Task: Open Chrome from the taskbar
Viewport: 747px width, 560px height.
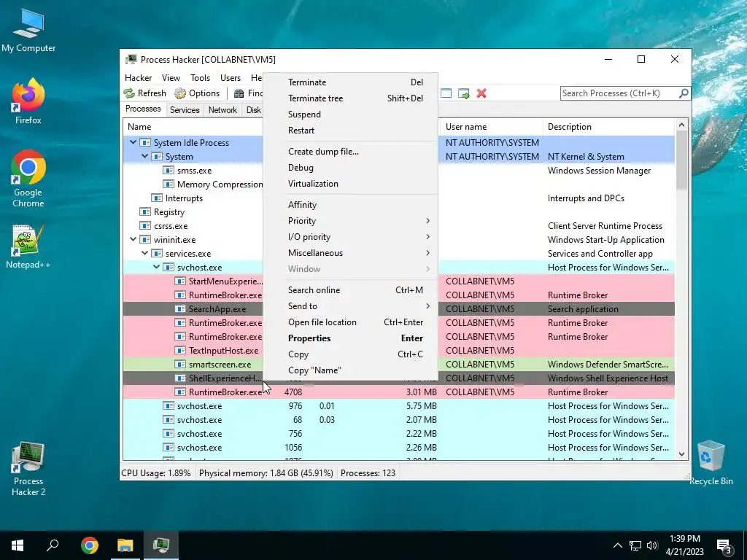Action: pyautogui.click(x=89, y=545)
